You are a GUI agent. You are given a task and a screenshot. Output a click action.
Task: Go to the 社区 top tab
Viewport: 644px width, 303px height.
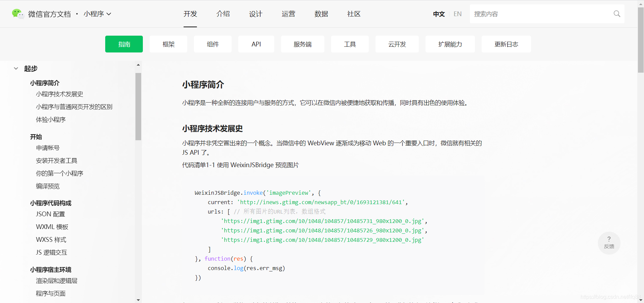354,14
